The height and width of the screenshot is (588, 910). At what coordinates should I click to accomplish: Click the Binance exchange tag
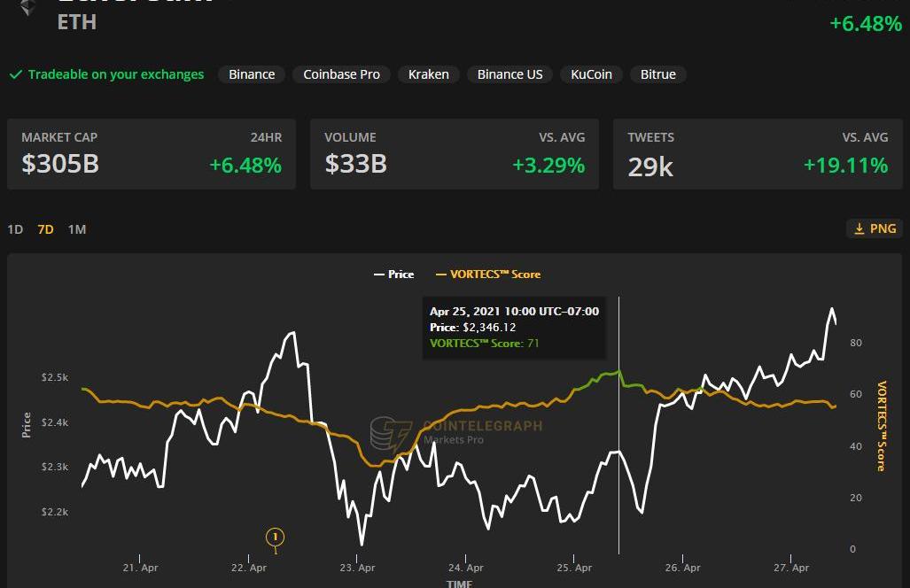pos(252,74)
